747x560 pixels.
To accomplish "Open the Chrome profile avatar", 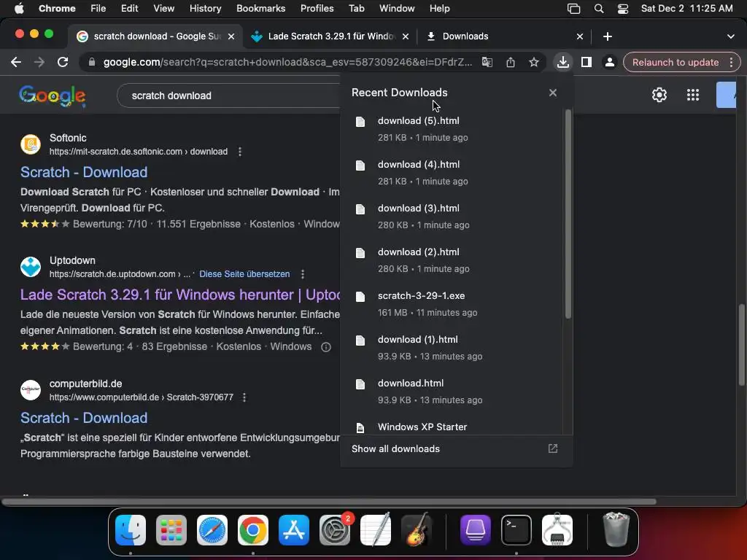I will (x=609, y=63).
